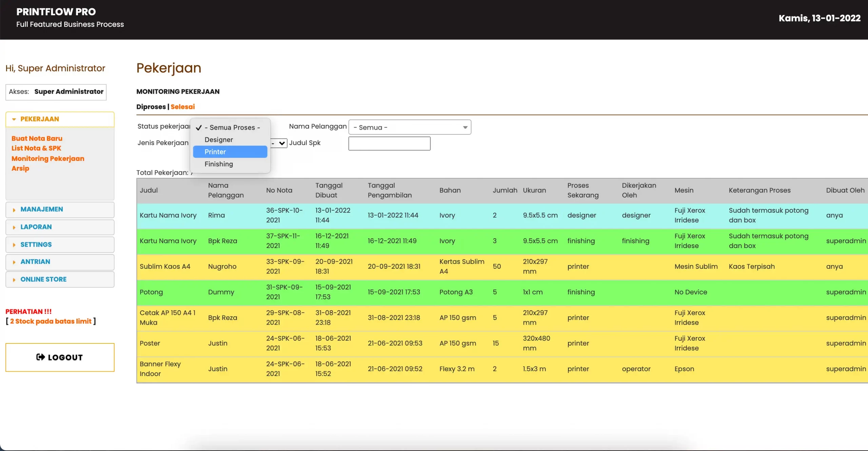Switch to the Selesai tab
The image size is (868, 451).
(182, 107)
